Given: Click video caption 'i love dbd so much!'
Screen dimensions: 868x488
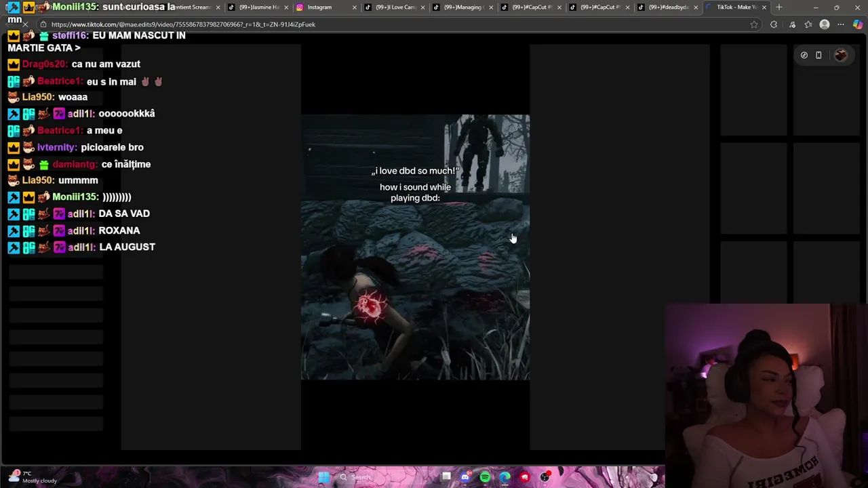Looking at the screenshot, I should [415, 171].
